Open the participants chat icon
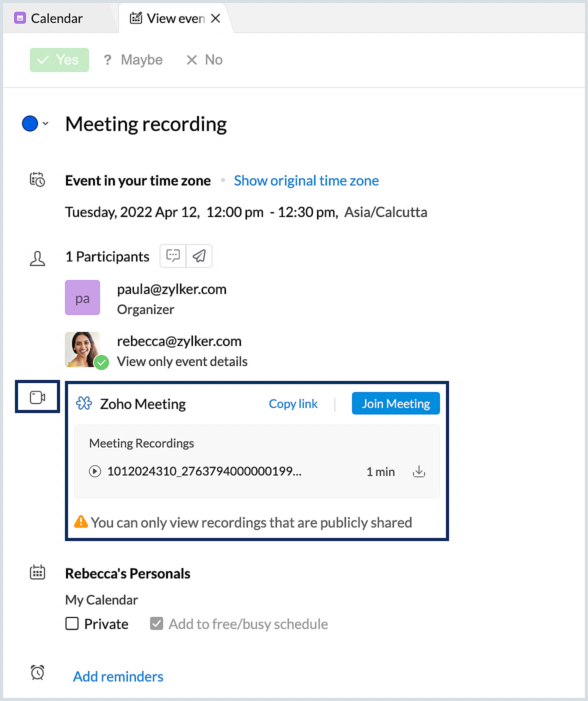The height and width of the screenshot is (701, 588). click(173, 256)
